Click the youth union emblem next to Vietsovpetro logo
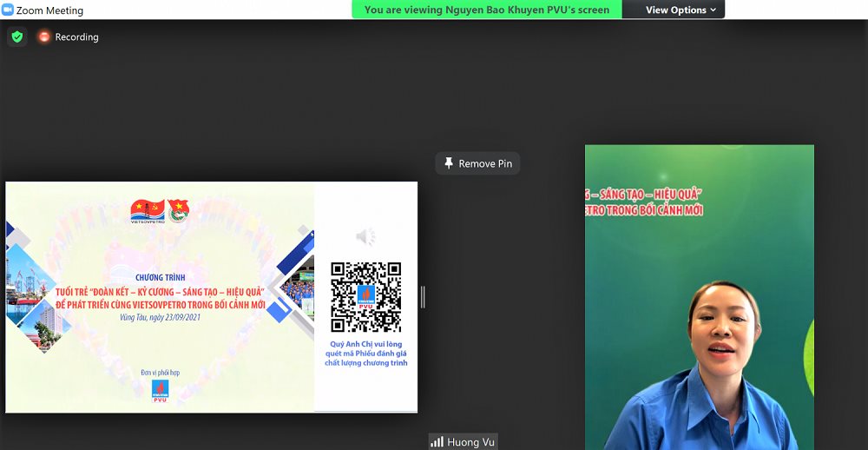This screenshot has width=868, height=450. coord(178,211)
